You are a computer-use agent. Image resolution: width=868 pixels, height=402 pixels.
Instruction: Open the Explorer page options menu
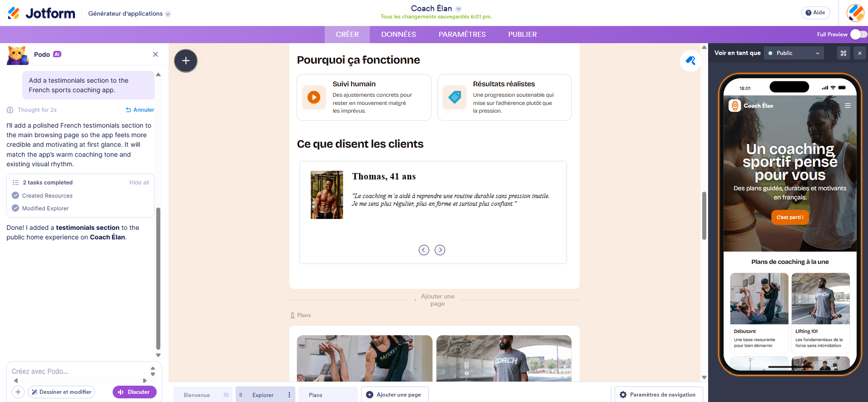point(289,395)
